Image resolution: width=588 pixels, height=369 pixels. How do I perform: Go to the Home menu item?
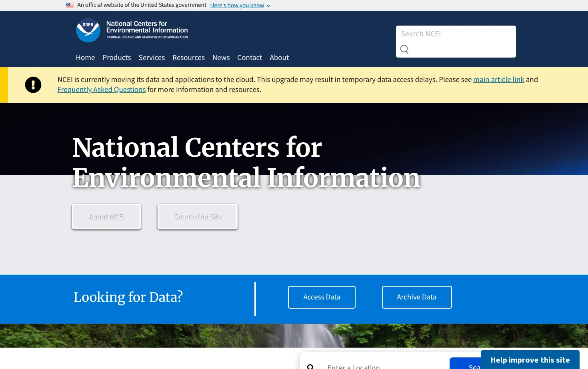click(x=86, y=58)
